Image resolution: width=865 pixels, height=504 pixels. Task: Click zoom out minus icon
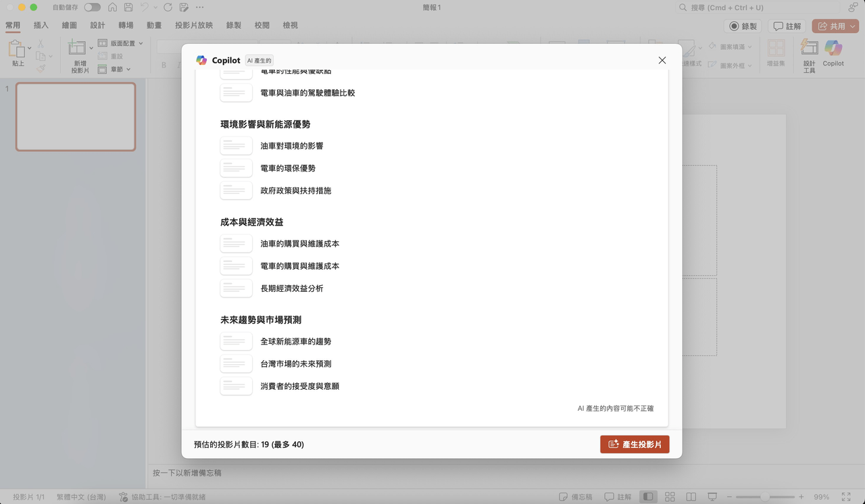[730, 497]
